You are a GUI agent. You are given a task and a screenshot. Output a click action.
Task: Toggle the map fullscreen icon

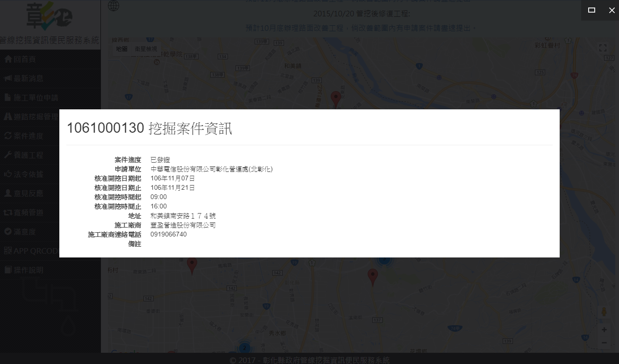(x=603, y=48)
